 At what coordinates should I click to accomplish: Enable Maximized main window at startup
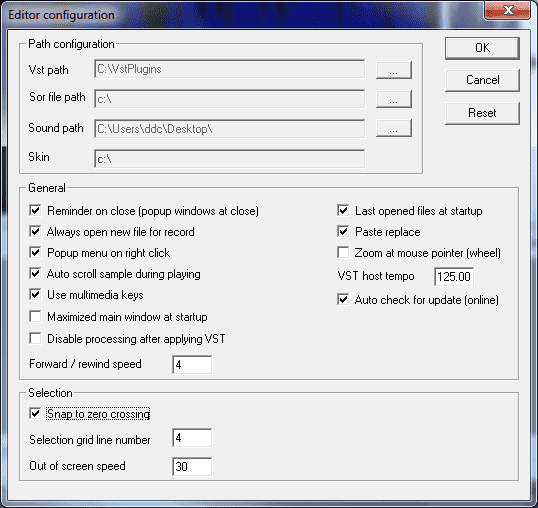click(35, 316)
